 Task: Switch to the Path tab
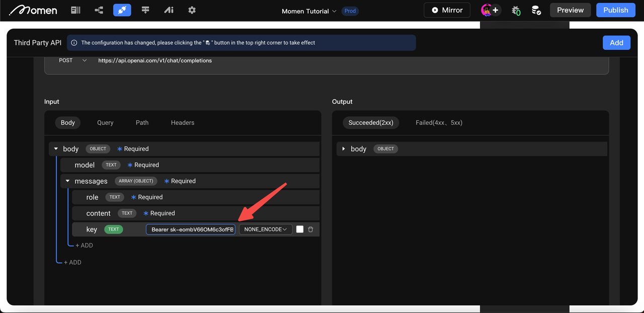coord(142,123)
